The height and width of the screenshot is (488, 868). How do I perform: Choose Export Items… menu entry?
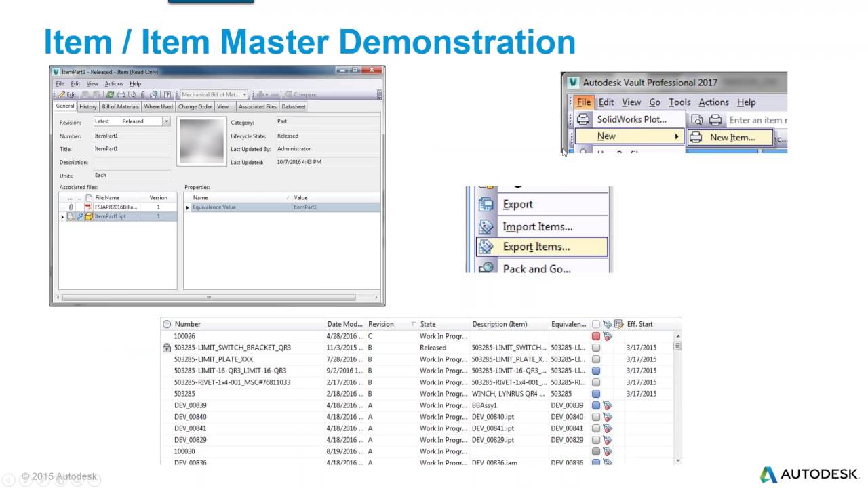click(542, 247)
